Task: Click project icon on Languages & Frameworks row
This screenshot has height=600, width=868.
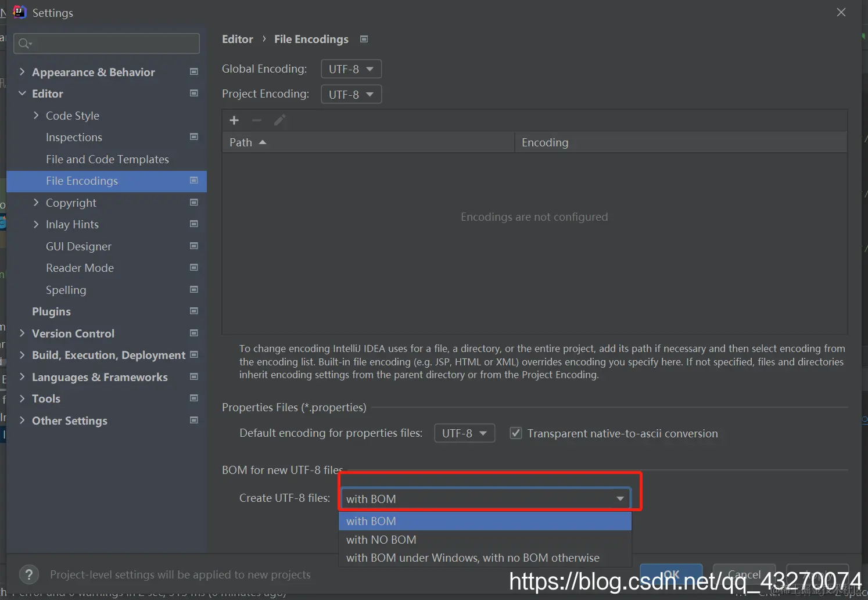Action: [x=194, y=376]
